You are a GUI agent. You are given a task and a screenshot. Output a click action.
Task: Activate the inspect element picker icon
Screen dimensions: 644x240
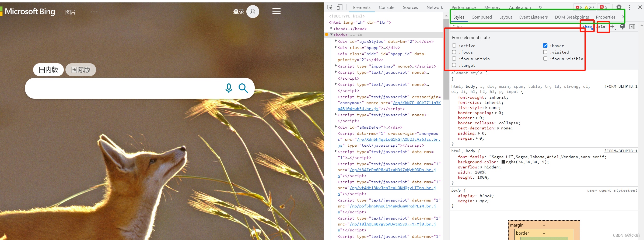[x=330, y=7]
